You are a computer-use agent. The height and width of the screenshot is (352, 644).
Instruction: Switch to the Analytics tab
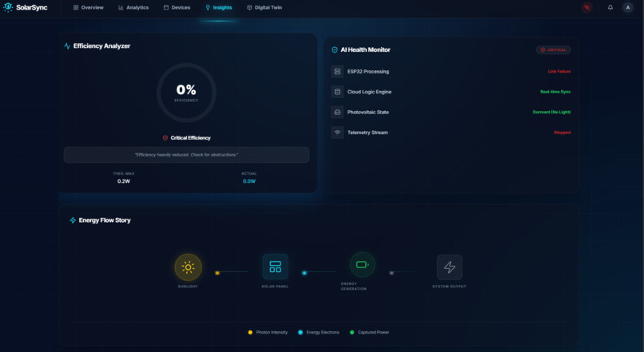(133, 7)
